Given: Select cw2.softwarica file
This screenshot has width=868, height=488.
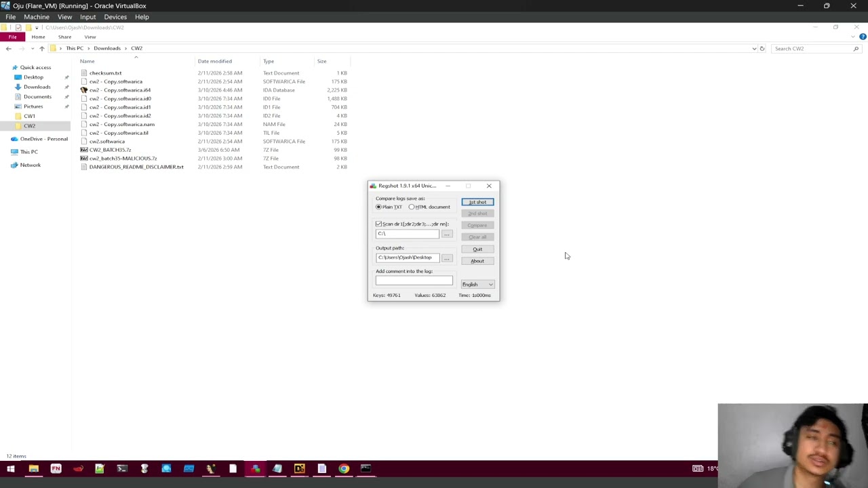Looking at the screenshot, I should click(106, 141).
